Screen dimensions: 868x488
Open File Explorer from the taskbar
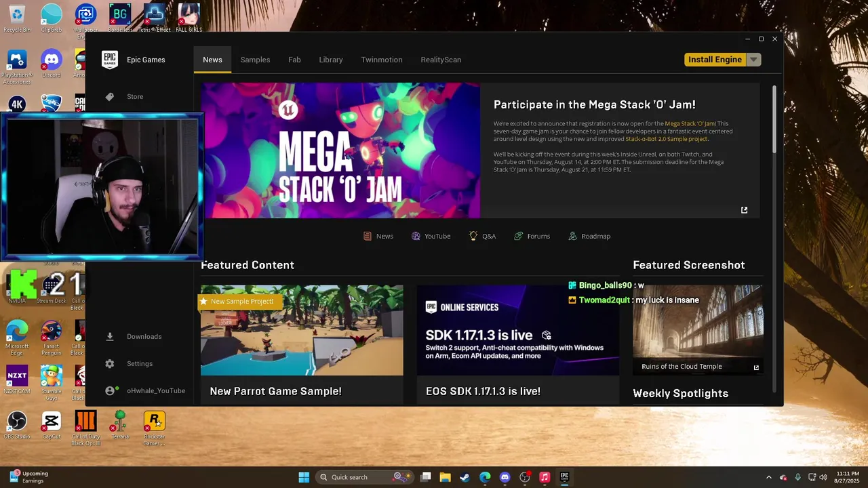[x=445, y=477]
